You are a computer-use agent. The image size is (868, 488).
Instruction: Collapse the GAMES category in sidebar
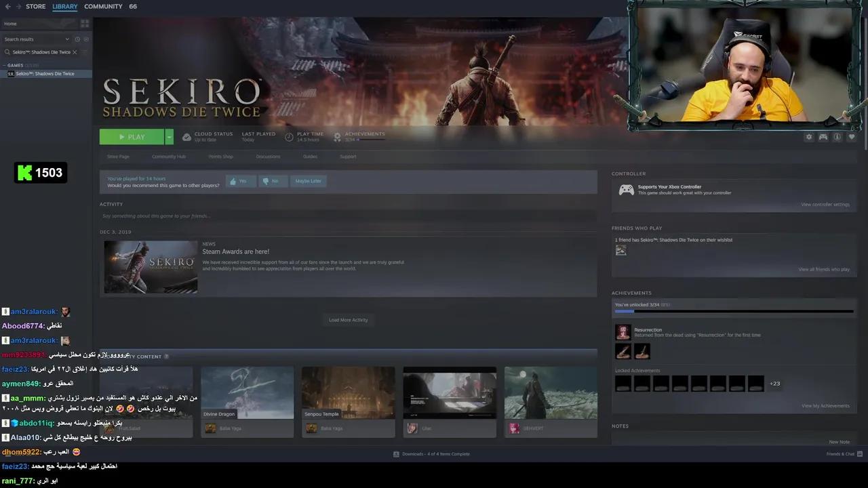click(x=4, y=66)
